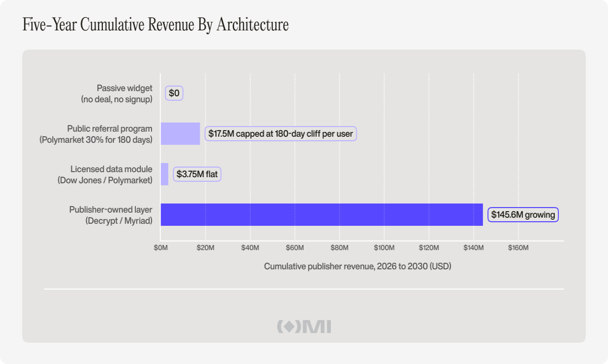Click the '$60M' axis tick label
The height and width of the screenshot is (364, 608).
pyautogui.click(x=295, y=248)
